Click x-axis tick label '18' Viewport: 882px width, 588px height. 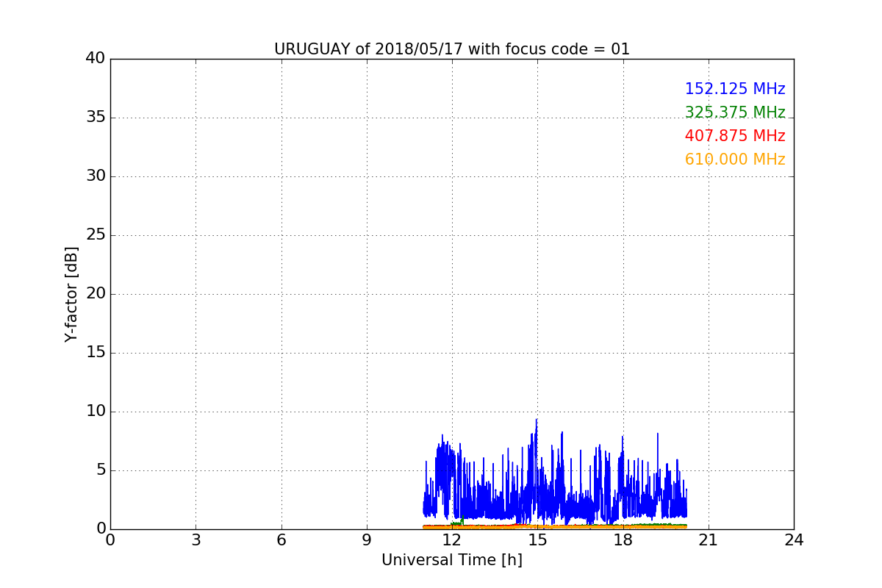[x=623, y=539]
